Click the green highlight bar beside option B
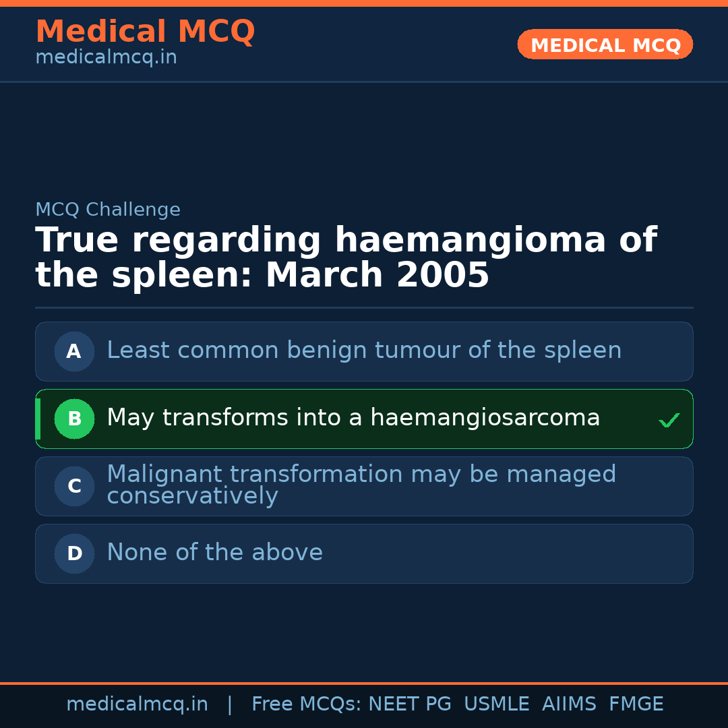The height and width of the screenshot is (728, 728). 38,419
